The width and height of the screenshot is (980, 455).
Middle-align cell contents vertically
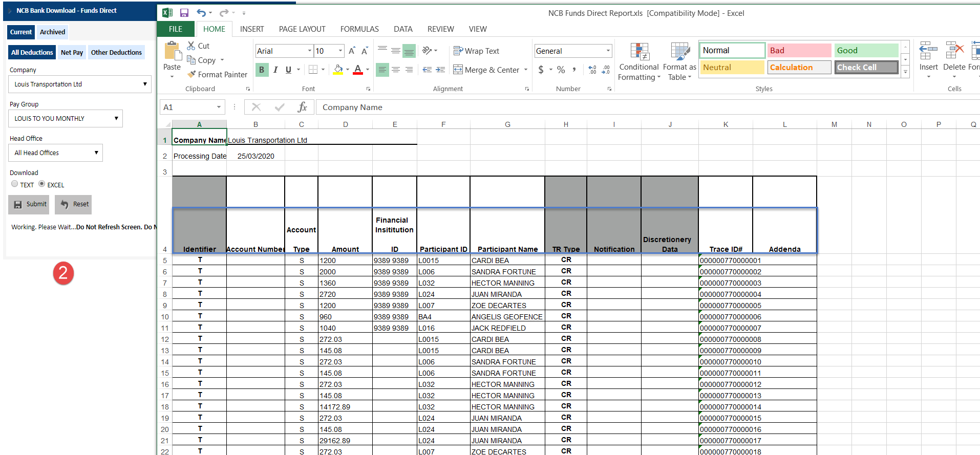click(395, 50)
